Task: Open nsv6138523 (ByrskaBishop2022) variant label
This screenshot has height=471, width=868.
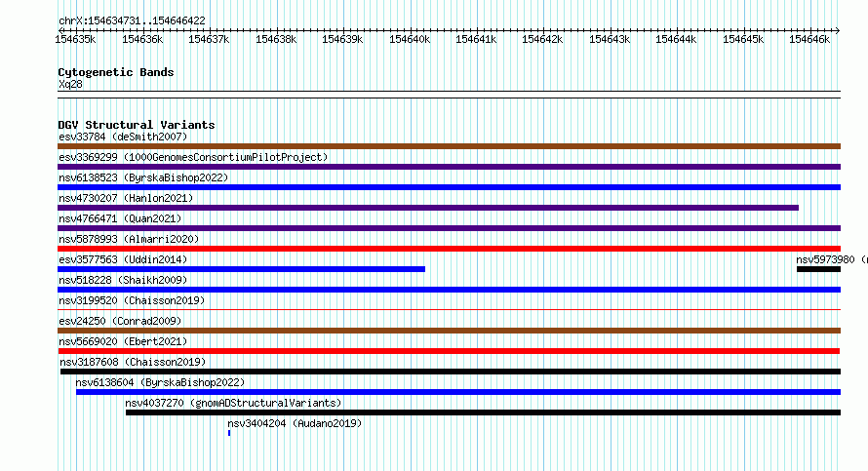Action: click(x=143, y=177)
